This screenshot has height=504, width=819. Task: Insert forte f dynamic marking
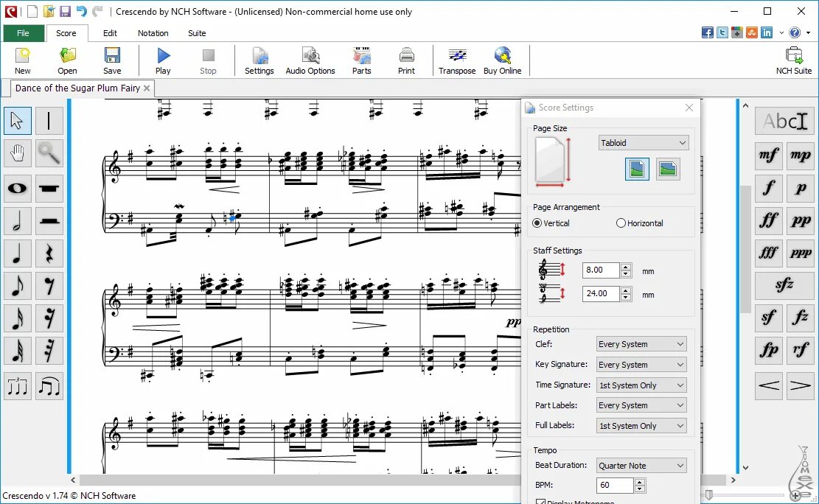768,188
